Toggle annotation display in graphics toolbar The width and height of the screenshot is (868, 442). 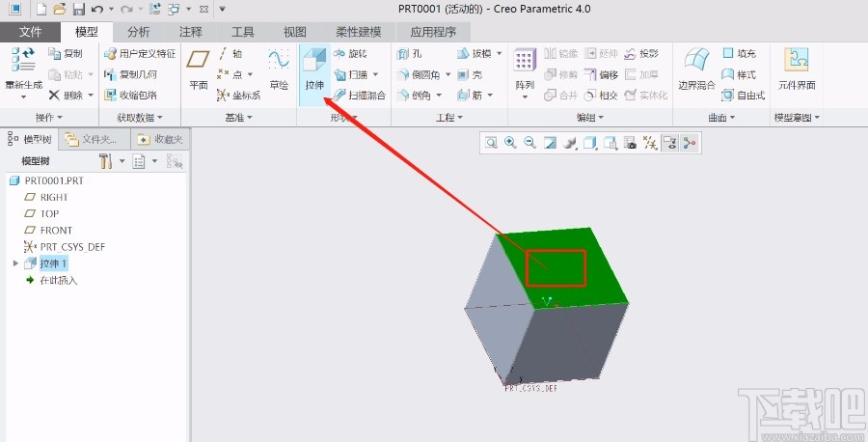click(670, 144)
